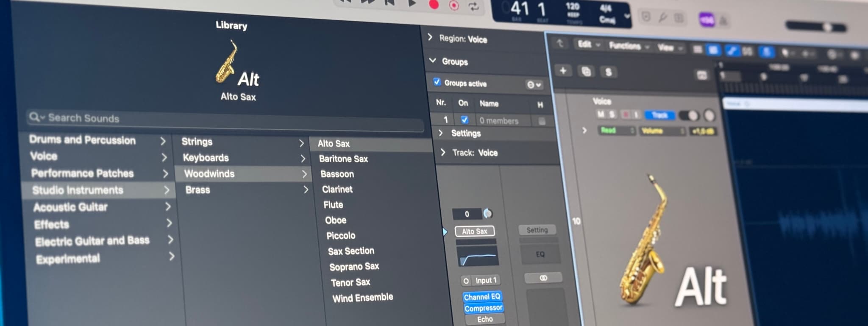Open the pointer Left-click tool menu
This screenshot has height=326, width=868.
(787, 53)
